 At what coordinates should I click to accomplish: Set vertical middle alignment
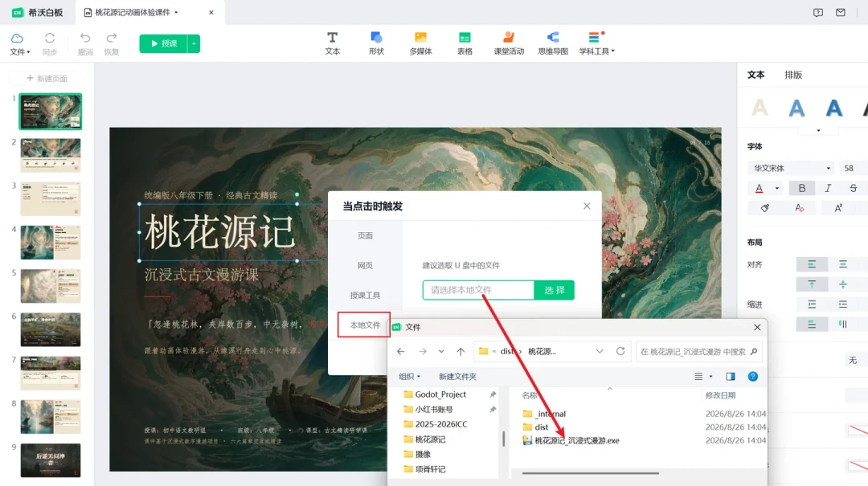(842, 284)
